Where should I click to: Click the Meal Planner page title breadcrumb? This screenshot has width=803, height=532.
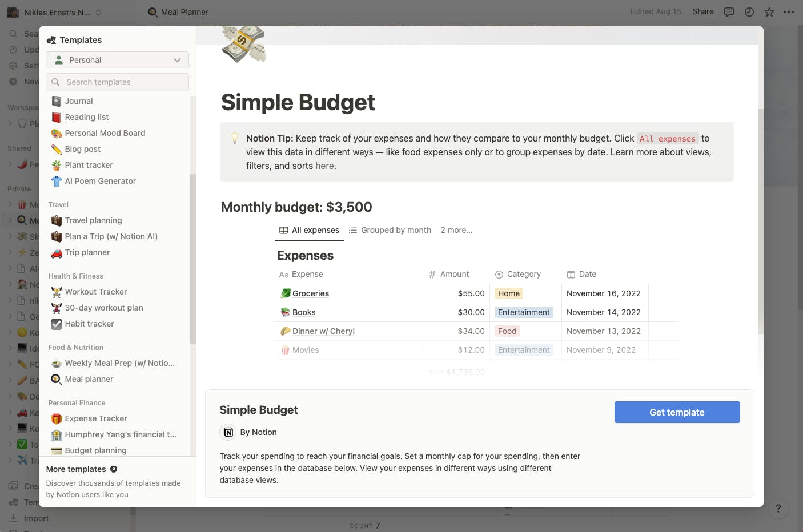178,12
